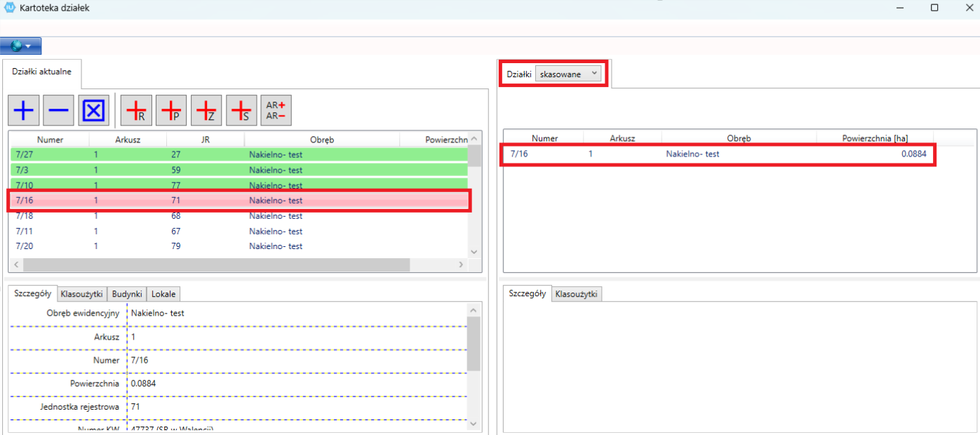The image size is (980, 435).
Task: Click the blue plus add parcel icon
Action: (24, 111)
